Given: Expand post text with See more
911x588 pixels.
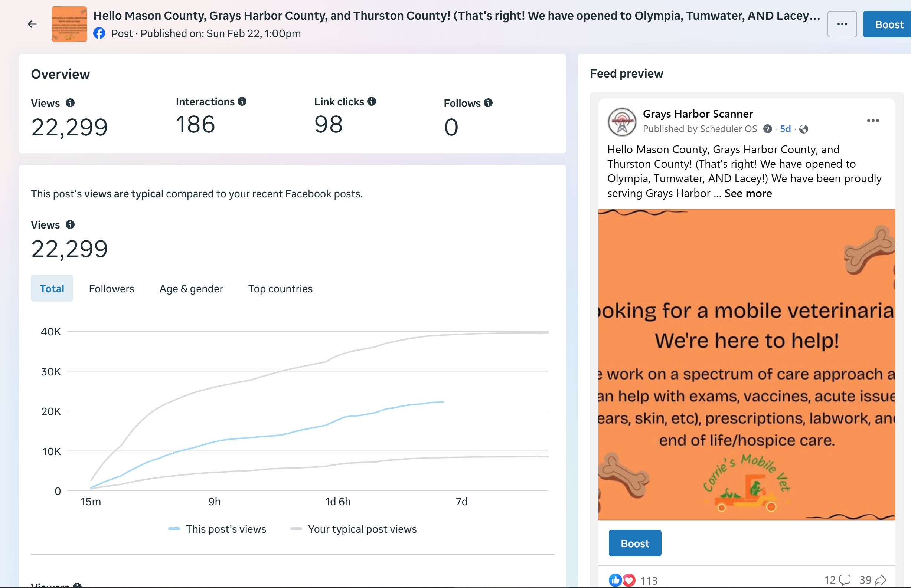Looking at the screenshot, I should tap(748, 193).
